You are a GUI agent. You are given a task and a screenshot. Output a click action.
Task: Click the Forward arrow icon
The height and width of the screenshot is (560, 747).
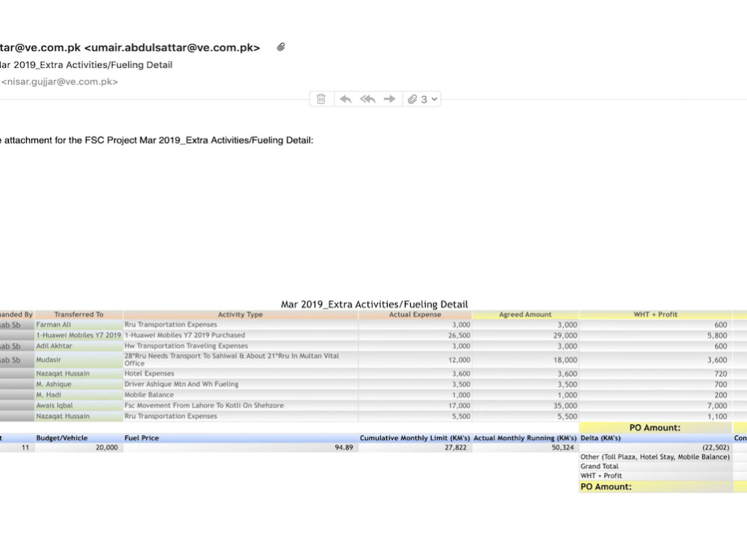(x=389, y=99)
